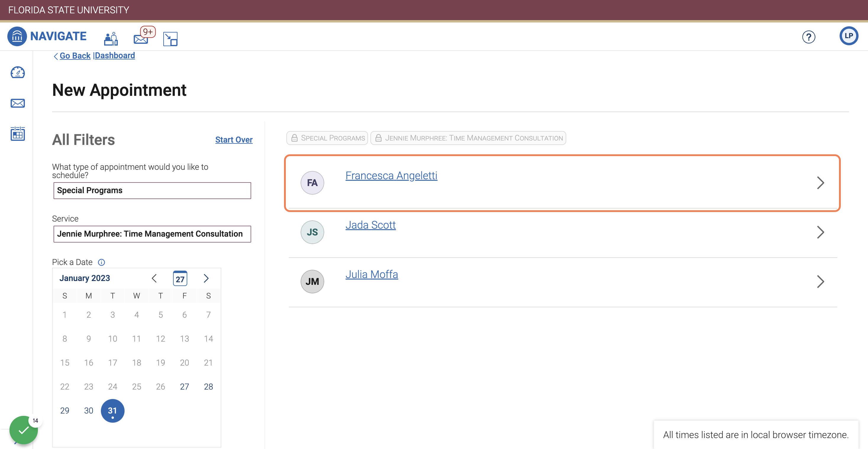Open the student staff icon in top bar

(111, 39)
